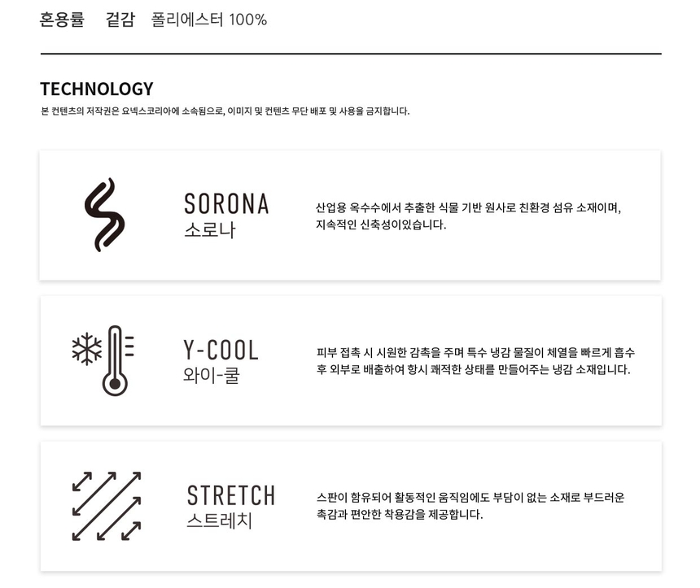Click the Stretch diagonal arrows icon
This screenshot has height=588, width=700.
[x=106, y=506]
